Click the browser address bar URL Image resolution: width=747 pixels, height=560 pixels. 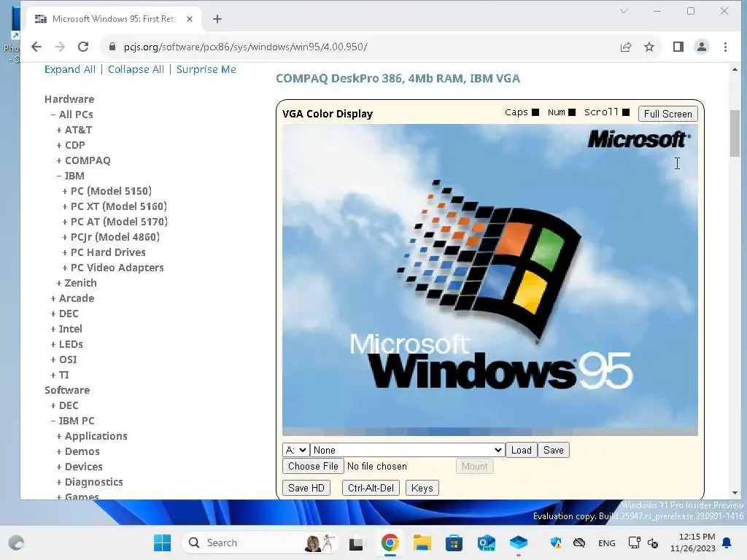click(x=245, y=47)
